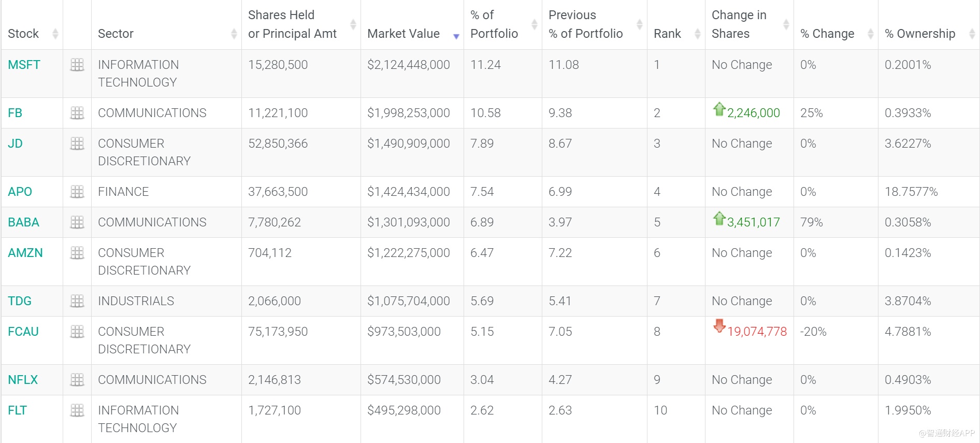The image size is (980, 443).
Task: Click the red down arrow for FCAU shares
Action: (x=719, y=326)
